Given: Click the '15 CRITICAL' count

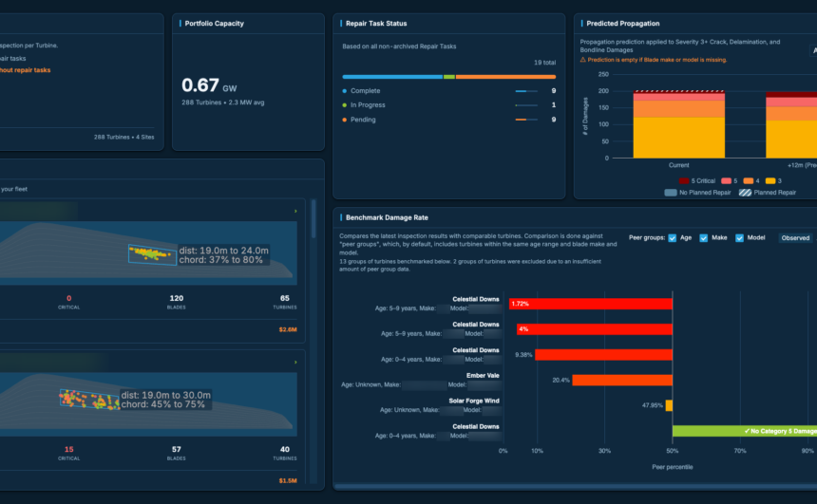Looking at the screenshot, I should tap(68, 453).
